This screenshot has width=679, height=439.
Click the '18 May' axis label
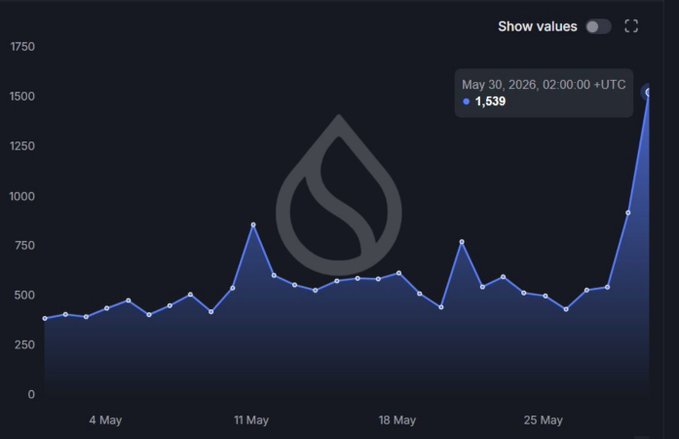(x=397, y=420)
